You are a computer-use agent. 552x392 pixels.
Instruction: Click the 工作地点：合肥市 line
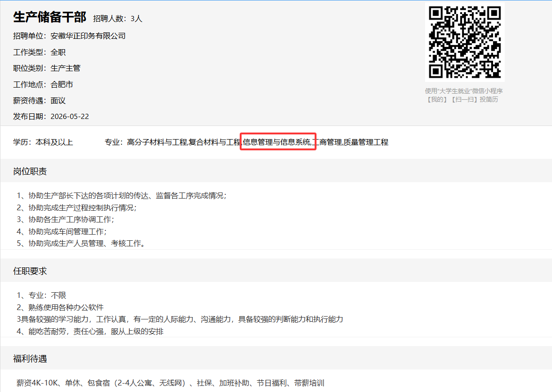pos(43,84)
